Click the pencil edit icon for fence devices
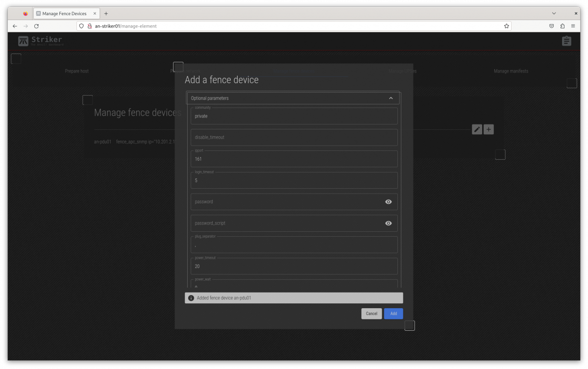Image resolution: width=588 pixels, height=369 pixels. point(477,129)
